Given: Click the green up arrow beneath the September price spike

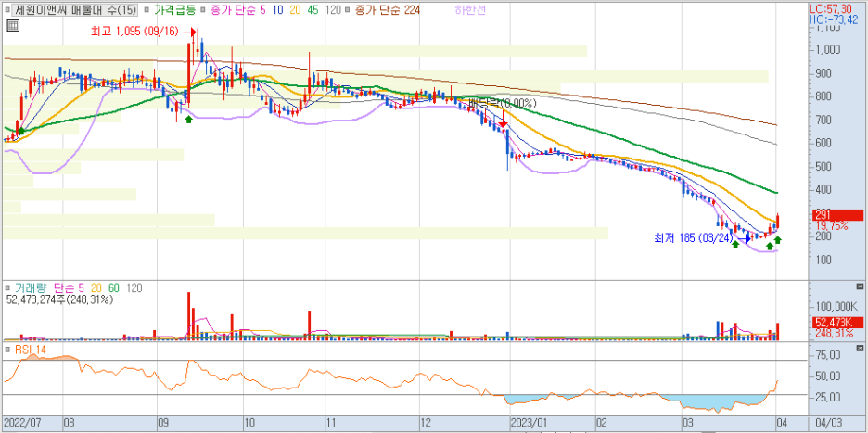Looking at the screenshot, I should coord(189,119).
